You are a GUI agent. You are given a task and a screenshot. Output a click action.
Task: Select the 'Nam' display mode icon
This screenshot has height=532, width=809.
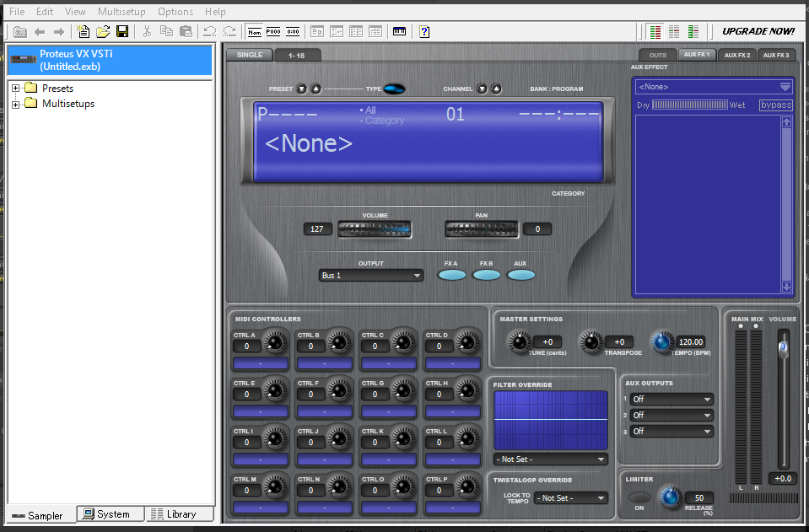pyautogui.click(x=255, y=32)
